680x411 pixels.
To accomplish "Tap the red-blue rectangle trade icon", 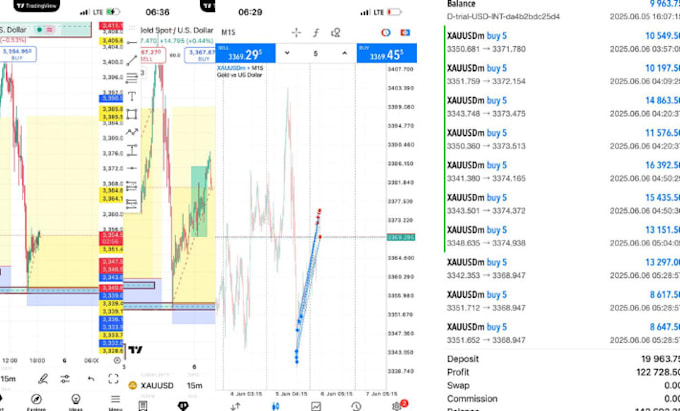I will point(405,33).
